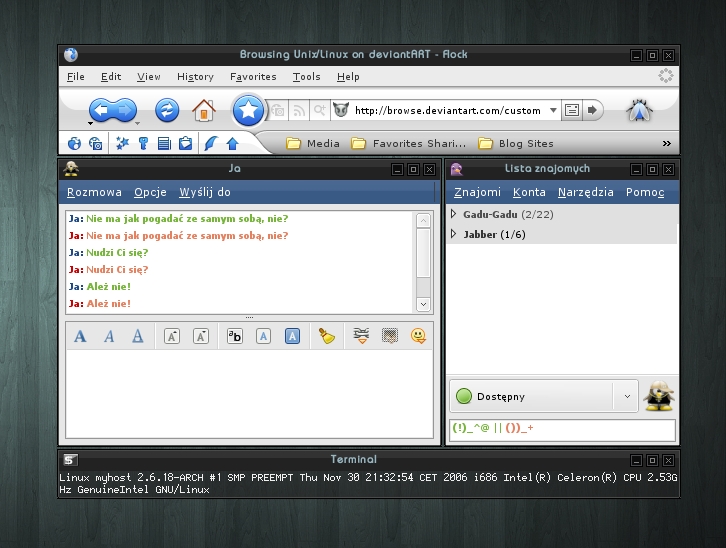Open the Opcje menu in chat window
This screenshot has width=726, height=548.
click(x=150, y=192)
